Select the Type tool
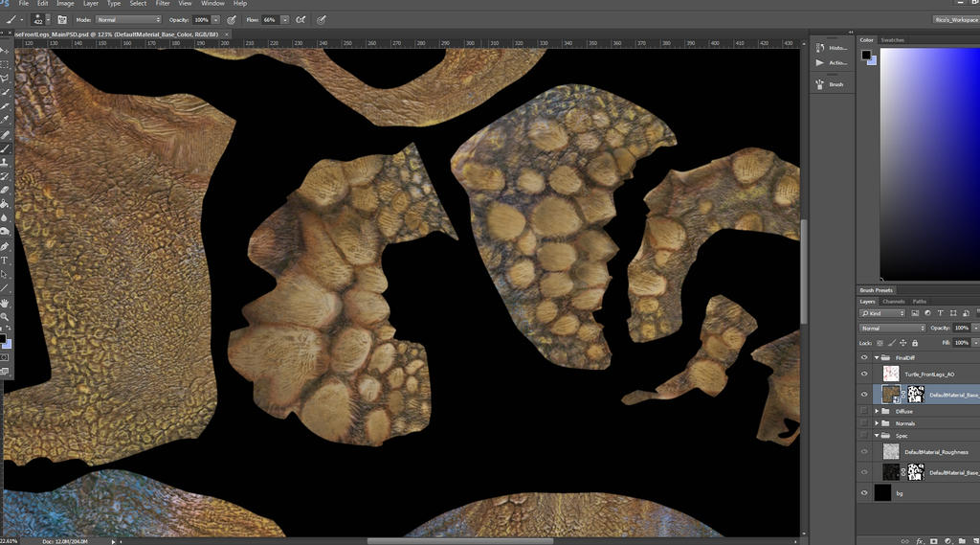The image size is (980, 545). click(5, 261)
